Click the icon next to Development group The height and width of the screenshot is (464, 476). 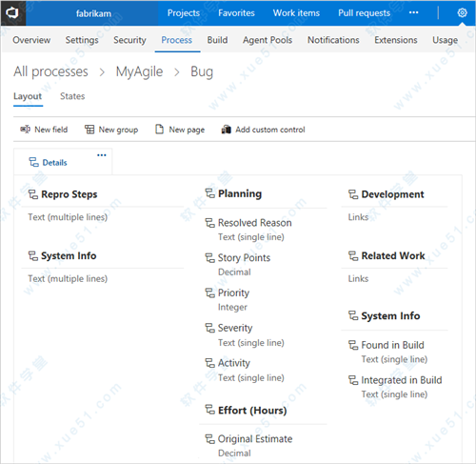coord(353,194)
